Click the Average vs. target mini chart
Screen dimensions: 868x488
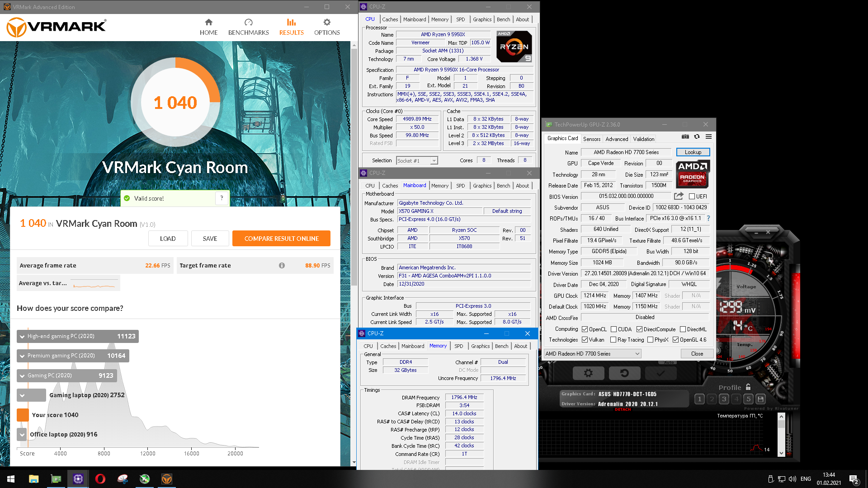tap(95, 284)
